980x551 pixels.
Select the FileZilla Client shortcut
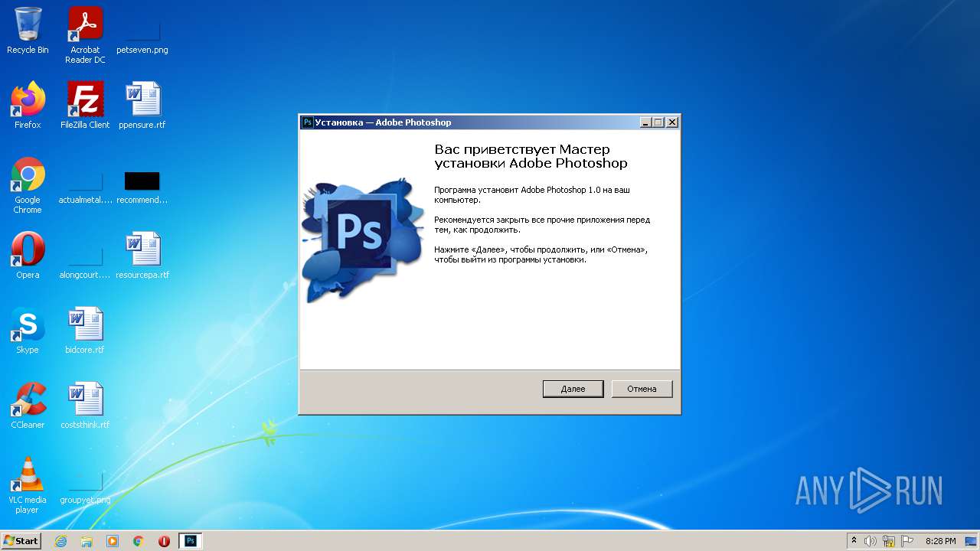tap(85, 106)
